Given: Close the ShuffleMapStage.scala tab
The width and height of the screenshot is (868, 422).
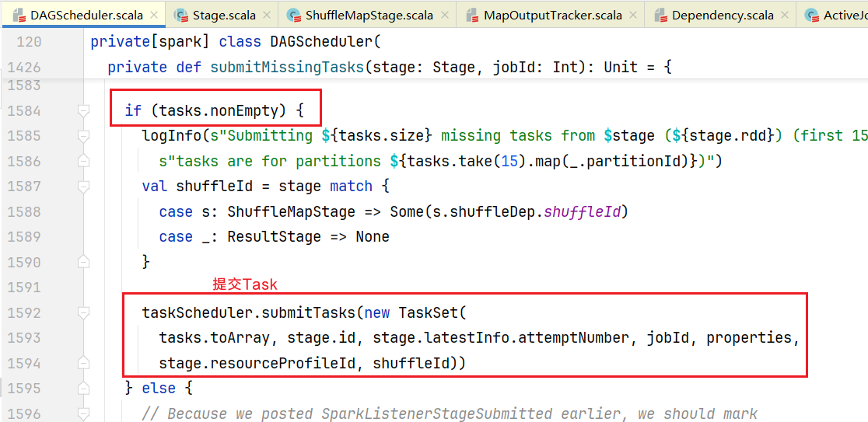Looking at the screenshot, I should 444,16.
